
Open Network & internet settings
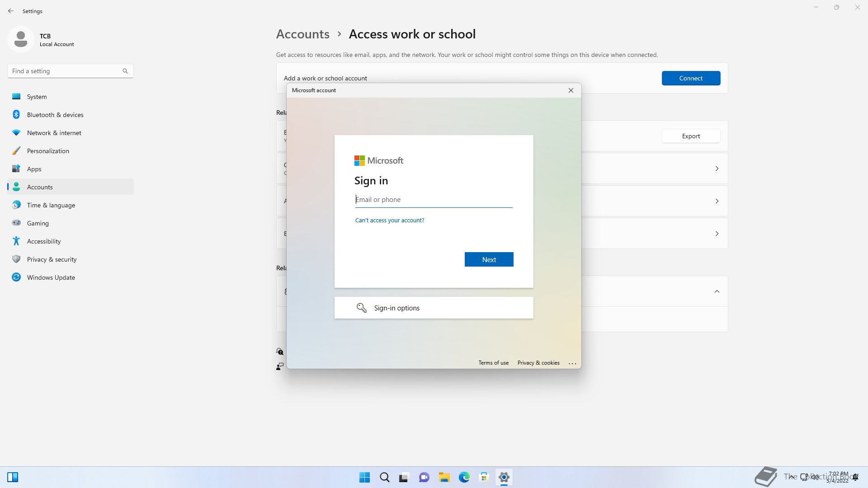click(x=71, y=133)
